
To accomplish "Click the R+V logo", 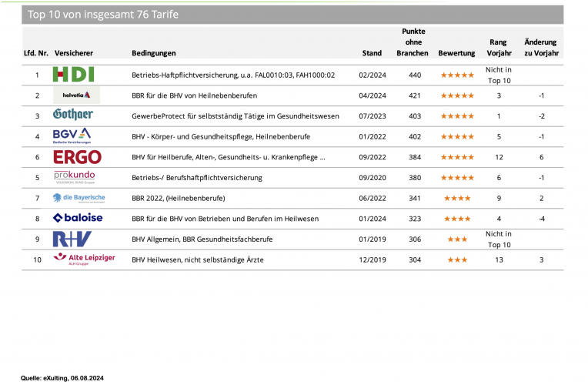I will (x=72, y=239).
